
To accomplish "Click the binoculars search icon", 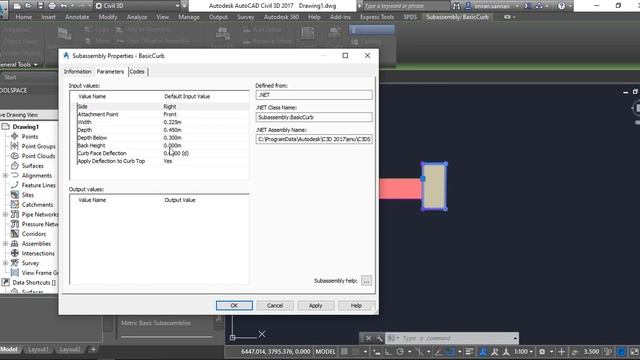I will [x=456, y=6].
